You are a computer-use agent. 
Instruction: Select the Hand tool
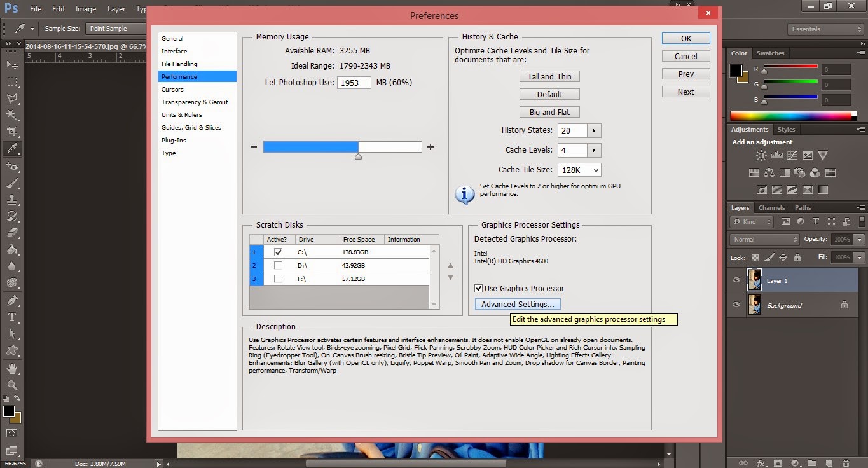[11, 368]
